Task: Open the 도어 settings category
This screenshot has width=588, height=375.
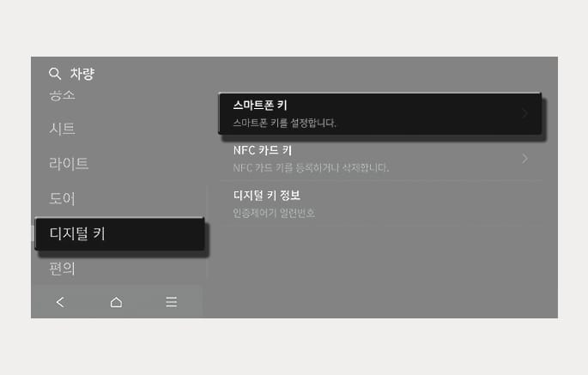Action: coord(63,198)
